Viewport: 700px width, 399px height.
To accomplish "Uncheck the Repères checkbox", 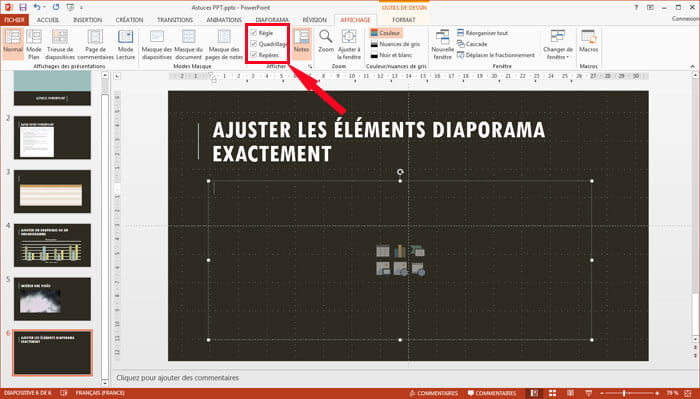I will [254, 55].
